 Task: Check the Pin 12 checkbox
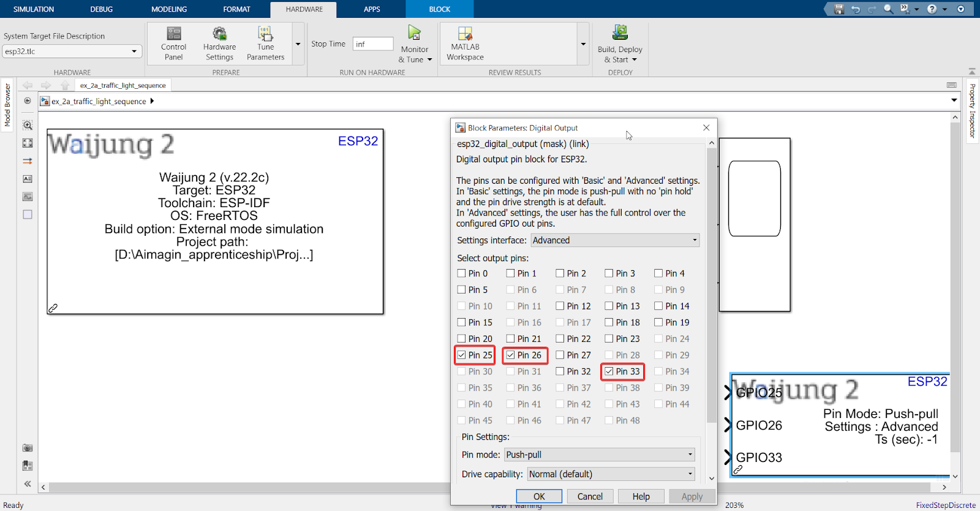tap(560, 306)
